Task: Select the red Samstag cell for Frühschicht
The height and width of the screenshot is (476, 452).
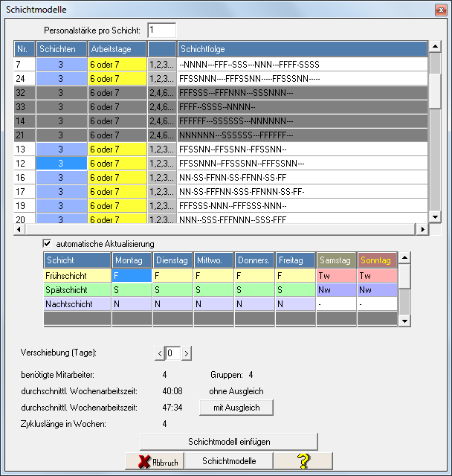Action: (337, 275)
